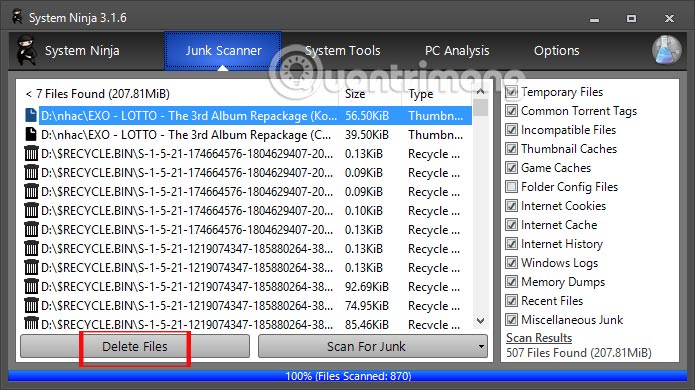Select the recycle bin row sized 85.46KiB
The image size is (695, 390).
(248, 324)
